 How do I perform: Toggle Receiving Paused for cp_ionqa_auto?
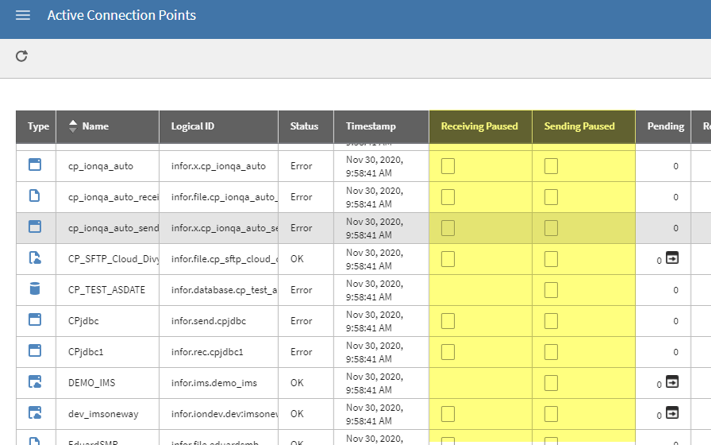click(448, 165)
